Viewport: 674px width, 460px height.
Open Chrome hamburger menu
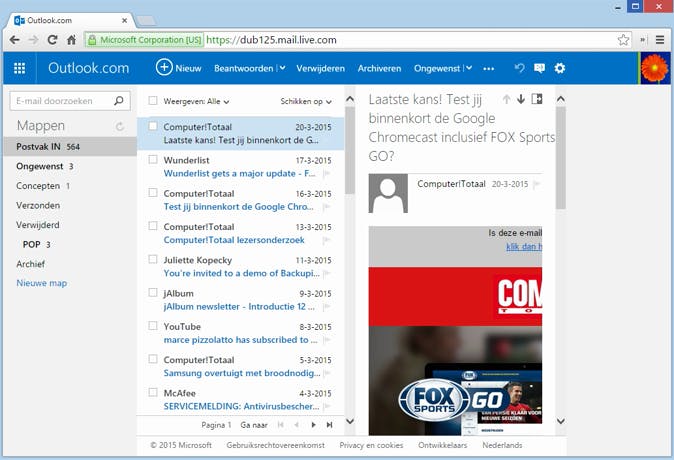(660, 40)
